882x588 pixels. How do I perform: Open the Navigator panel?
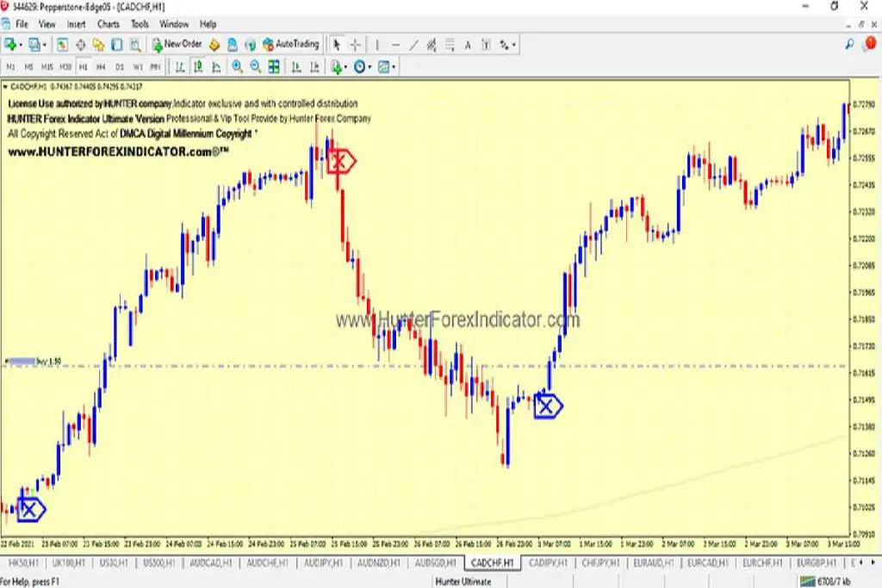98,45
